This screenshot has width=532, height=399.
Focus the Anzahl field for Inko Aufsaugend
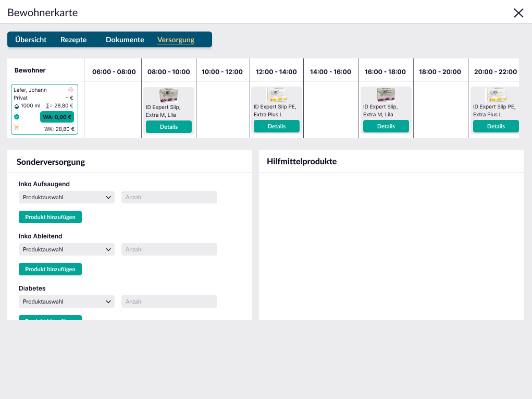[x=169, y=197]
